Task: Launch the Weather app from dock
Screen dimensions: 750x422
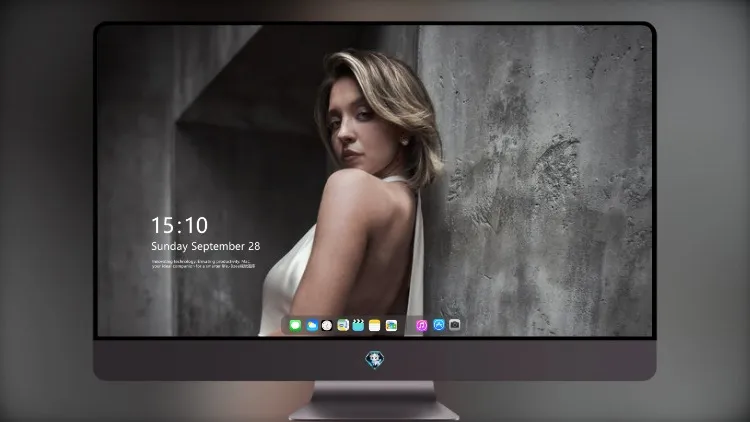Action: click(311, 325)
